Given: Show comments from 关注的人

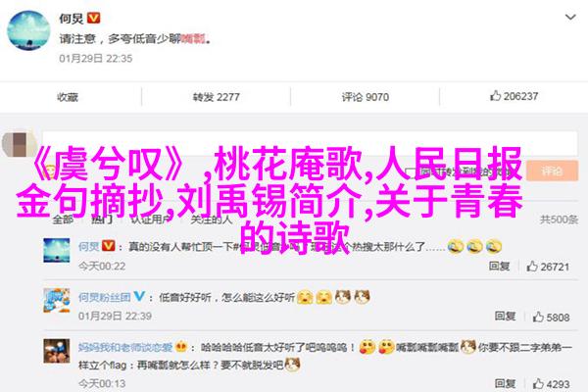Looking at the screenshot, I should tap(212, 220).
